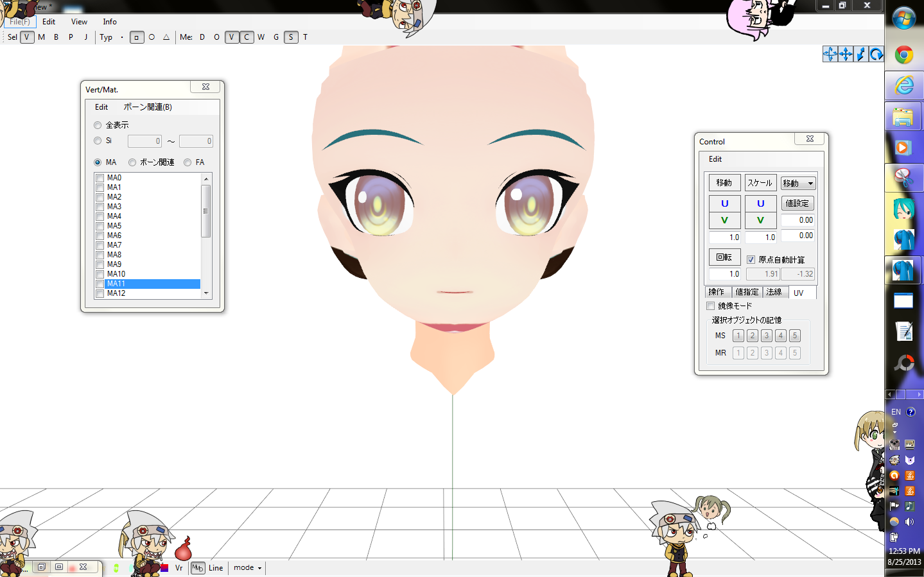The image size is (924, 577).
Task: Toggle display option T in Me group
Action: 305,37
